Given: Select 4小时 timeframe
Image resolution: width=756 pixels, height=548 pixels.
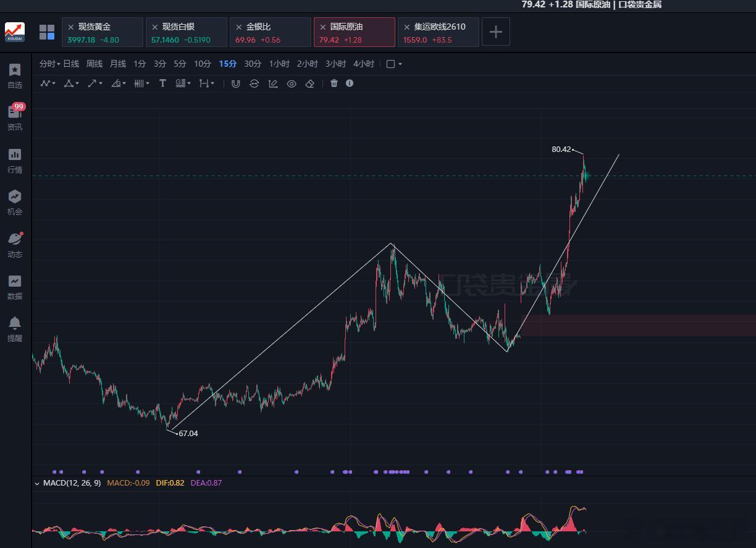Looking at the screenshot, I should click(x=364, y=64).
